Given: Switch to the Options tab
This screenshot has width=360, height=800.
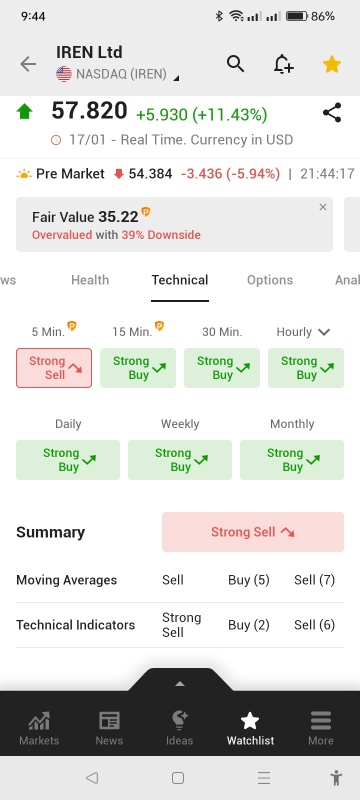Looking at the screenshot, I should tap(270, 280).
